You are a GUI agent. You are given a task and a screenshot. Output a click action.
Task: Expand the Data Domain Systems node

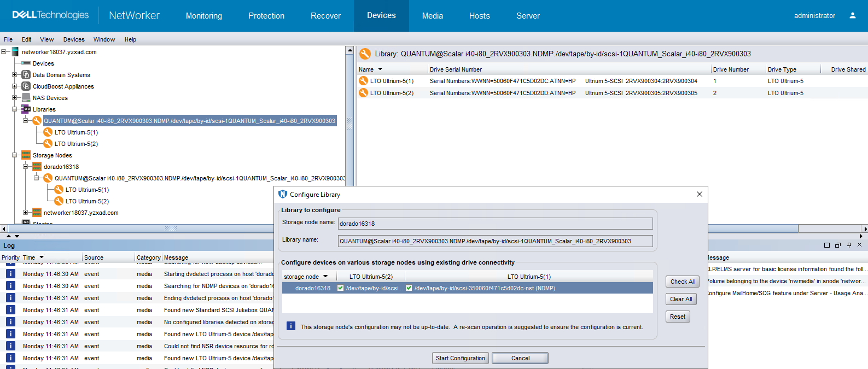click(x=15, y=75)
